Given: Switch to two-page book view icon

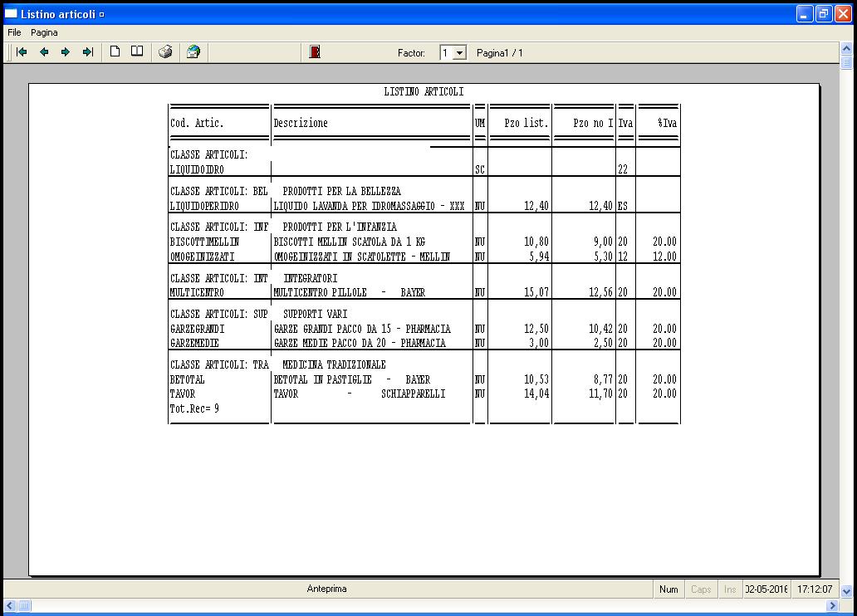Looking at the screenshot, I should 137,51.
